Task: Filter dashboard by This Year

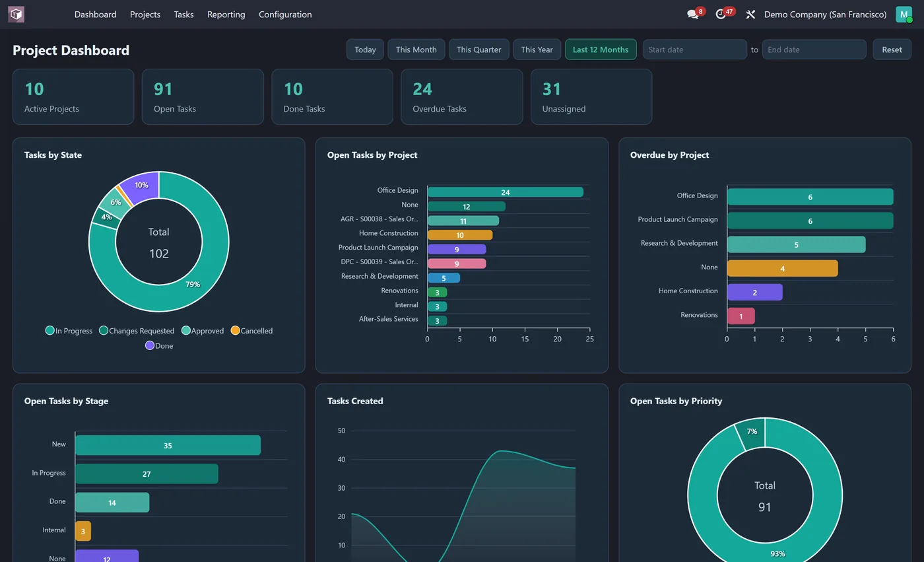Action: [537, 50]
